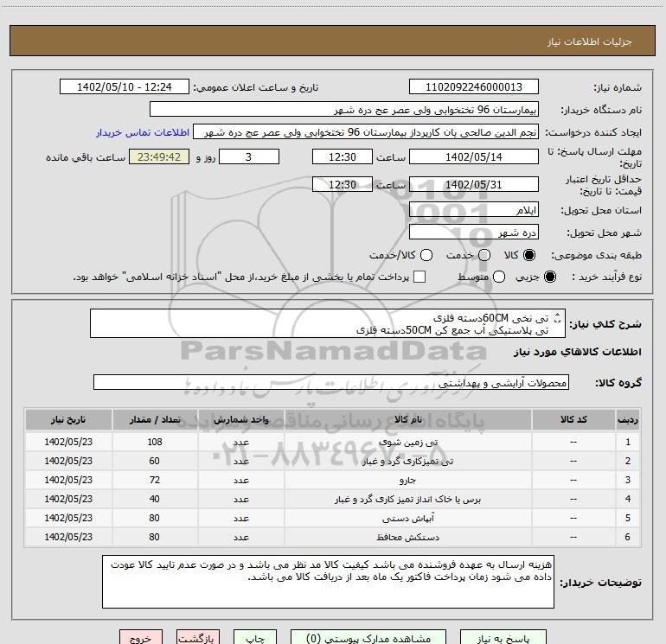Click the scroll arrows in description box
Viewport: 666px width, 644px height.
click(x=558, y=317)
